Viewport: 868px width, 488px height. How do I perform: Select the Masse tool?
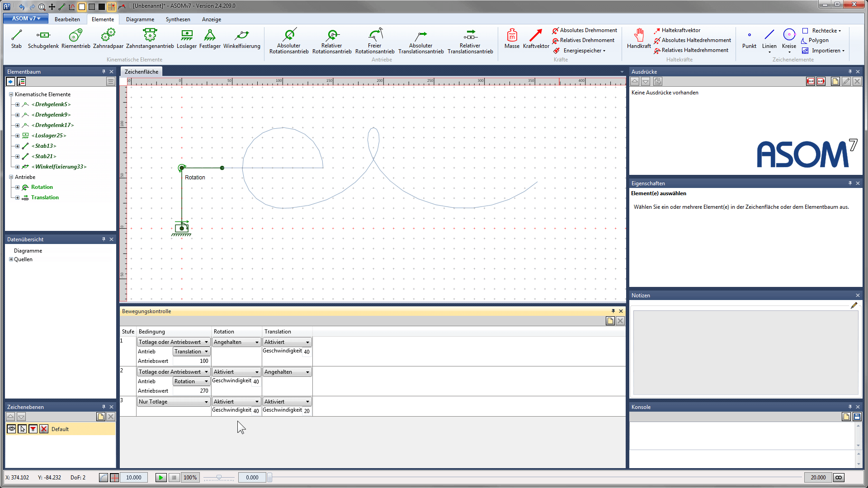tap(512, 39)
